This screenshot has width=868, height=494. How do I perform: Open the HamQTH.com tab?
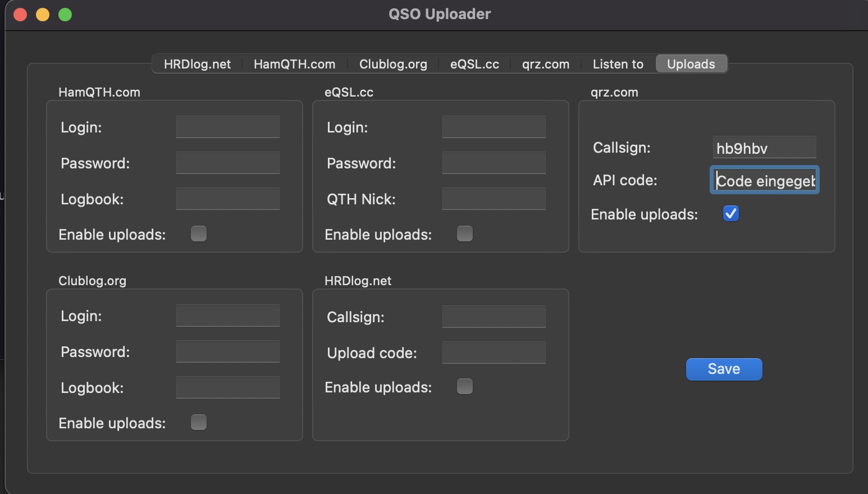294,64
